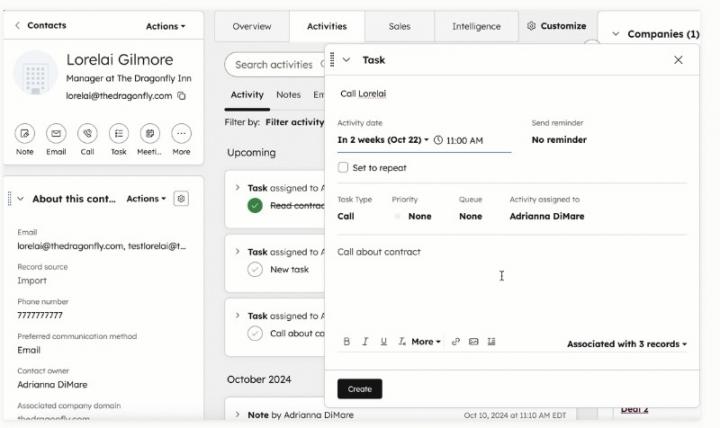This screenshot has width=720, height=428.
Task: Collapse Companies (1) section
Action: (x=616, y=34)
